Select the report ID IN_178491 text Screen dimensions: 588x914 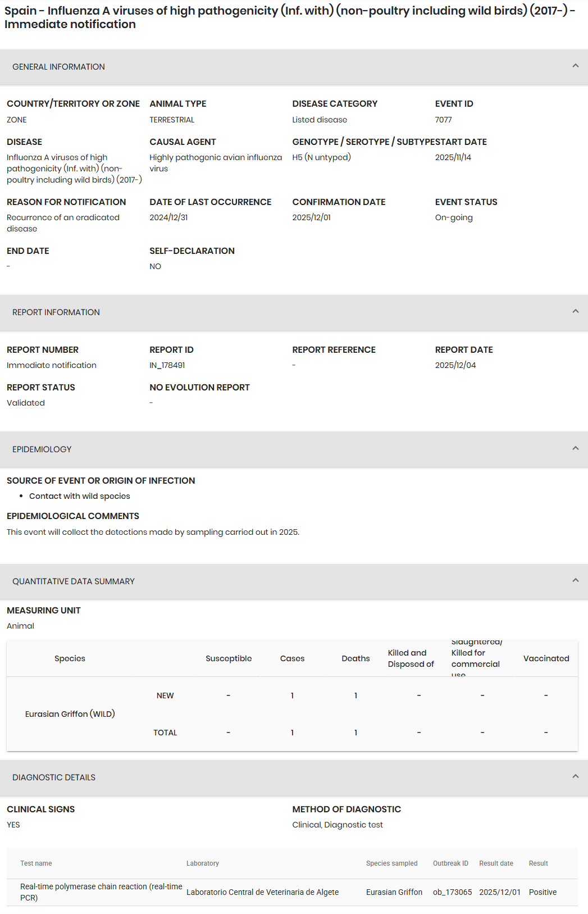pos(167,365)
